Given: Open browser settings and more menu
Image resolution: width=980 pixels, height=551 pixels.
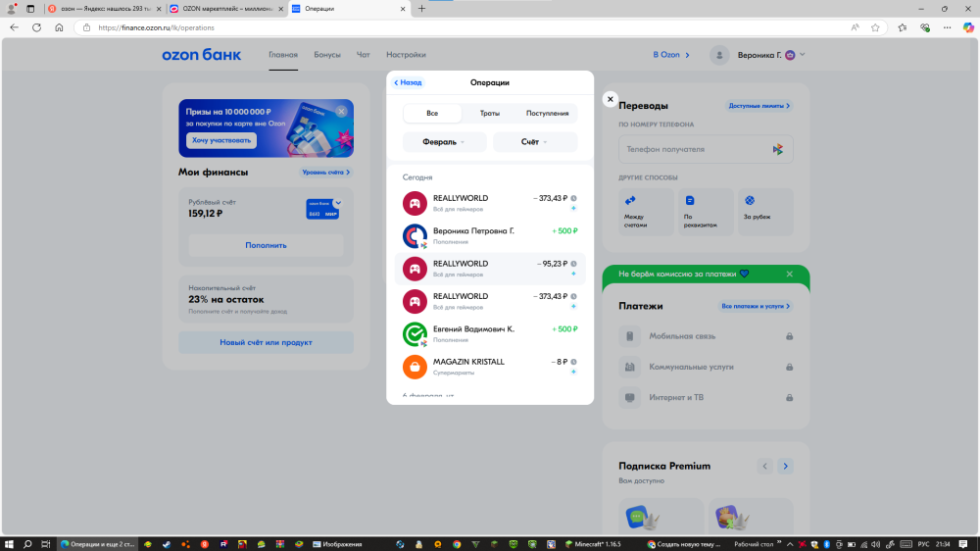Looking at the screenshot, I should click(947, 27).
